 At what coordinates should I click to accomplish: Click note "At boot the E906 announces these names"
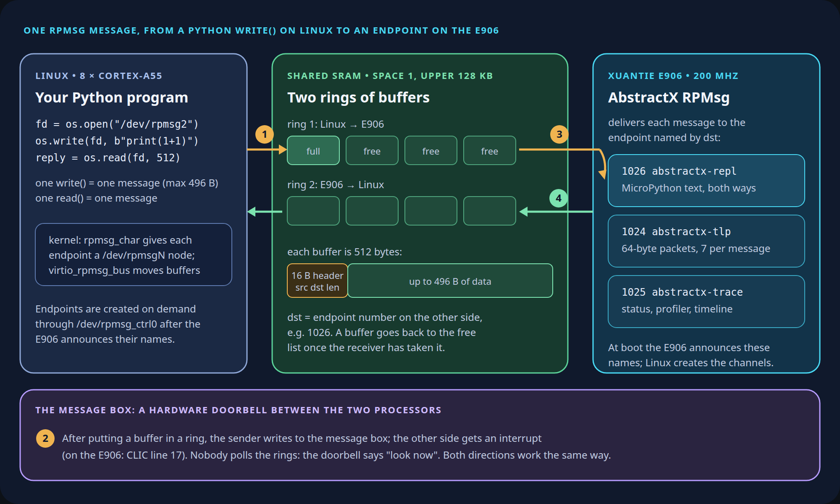point(691,355)
